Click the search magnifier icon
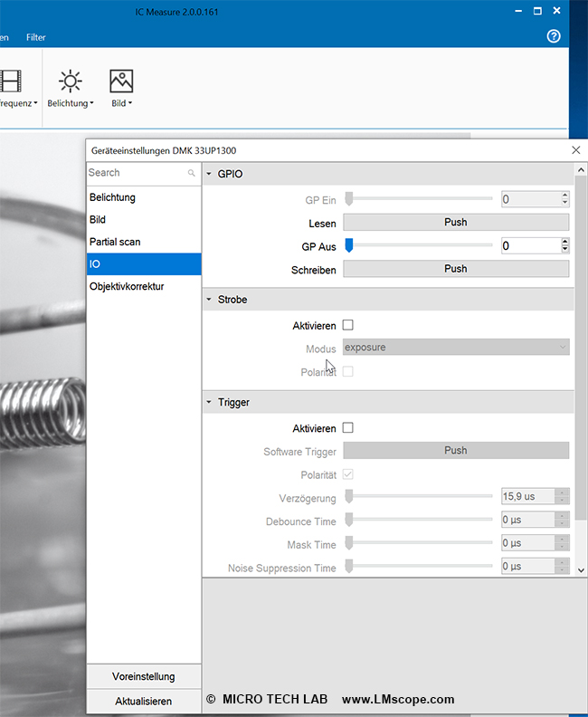This screenshot has width=588, height=717. coord(191,173)
